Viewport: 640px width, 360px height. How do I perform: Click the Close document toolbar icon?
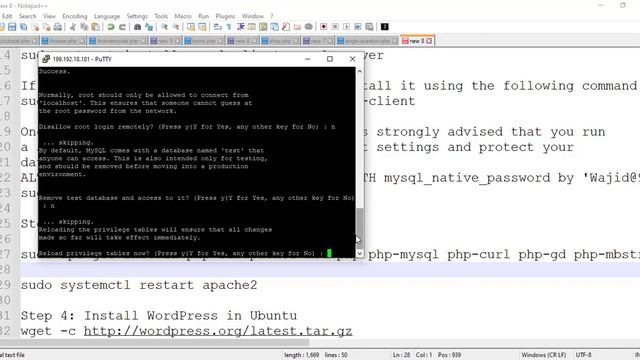(x=36, y=27)
